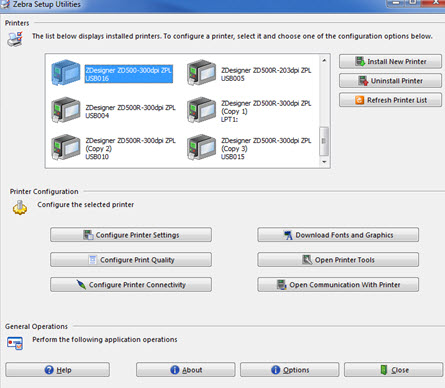The width and height of the screenshot is (445, 388).
Task: Refresh Printer List button
Action: tap(390, 100)
